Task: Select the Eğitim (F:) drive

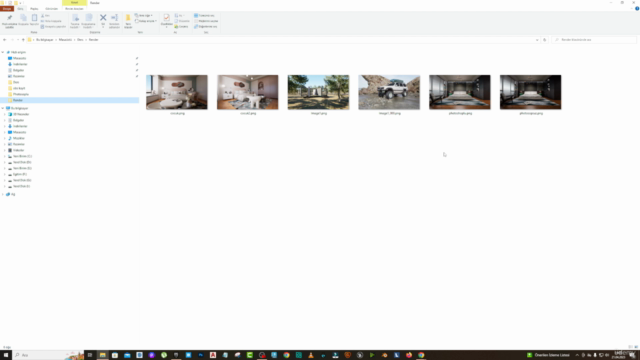Action: click(20, 174)
